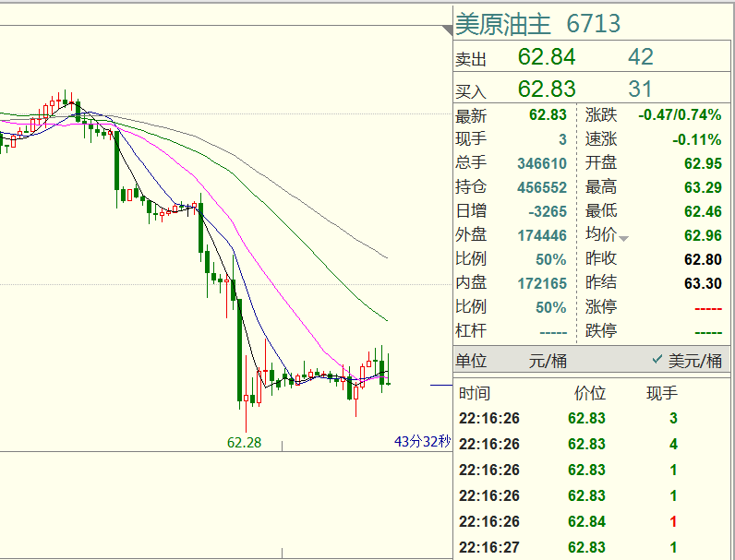The height and width of the screenshot is (560, 735).
Task: Click 速涨 value -0.11%
Action: pos(697,139)
